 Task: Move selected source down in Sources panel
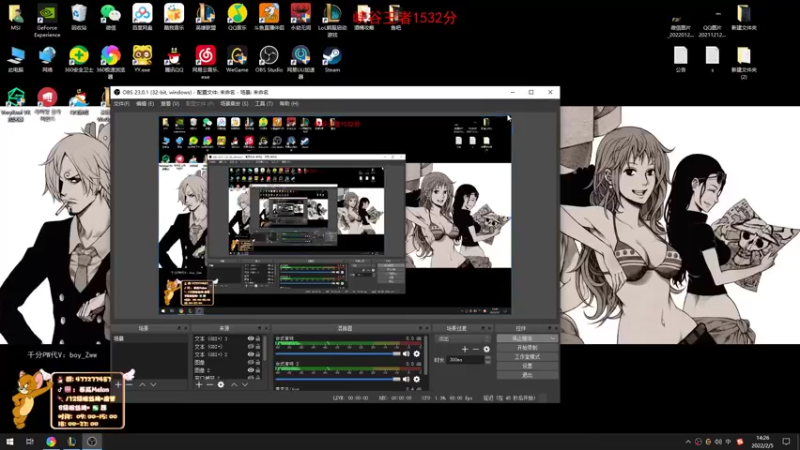point(245,385)
